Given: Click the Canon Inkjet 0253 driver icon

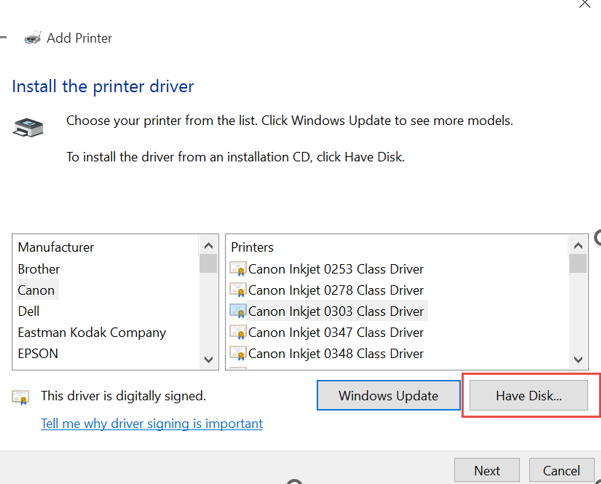Looking at the screenshot, I should point(238,269).
